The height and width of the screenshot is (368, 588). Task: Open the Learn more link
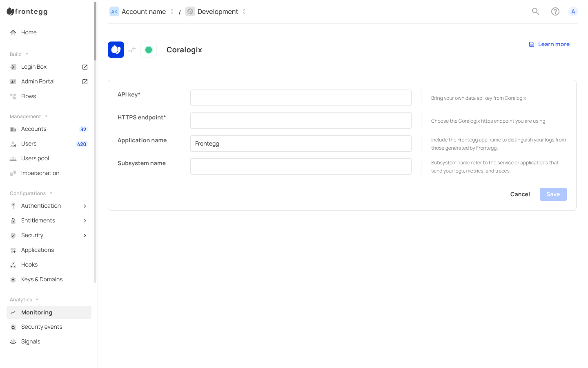(x=549, y=44)
